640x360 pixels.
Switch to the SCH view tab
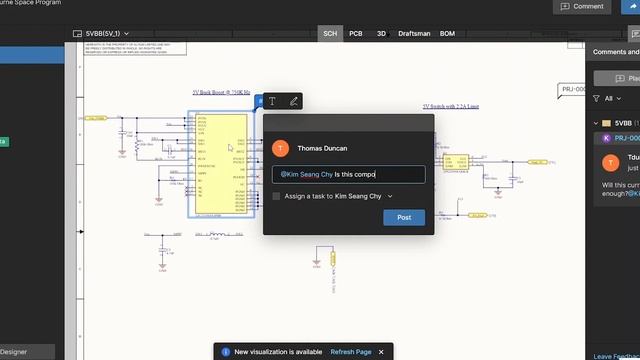330,33
